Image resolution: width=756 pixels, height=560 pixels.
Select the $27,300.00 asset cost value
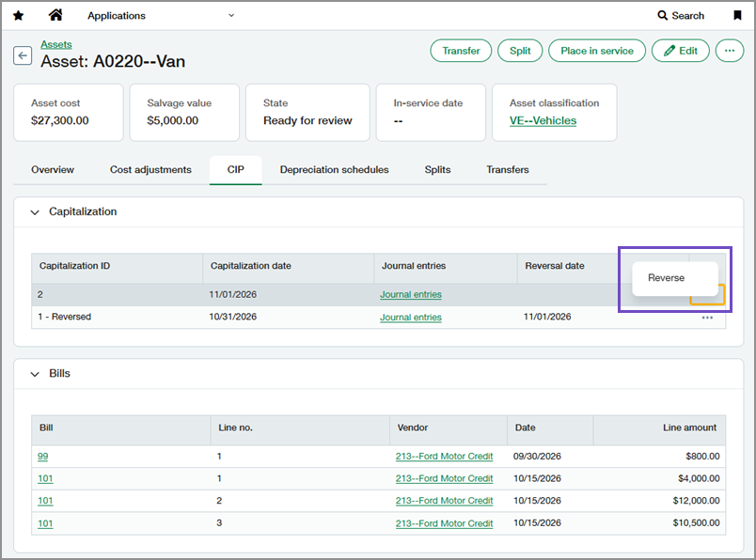pos(60,120)
